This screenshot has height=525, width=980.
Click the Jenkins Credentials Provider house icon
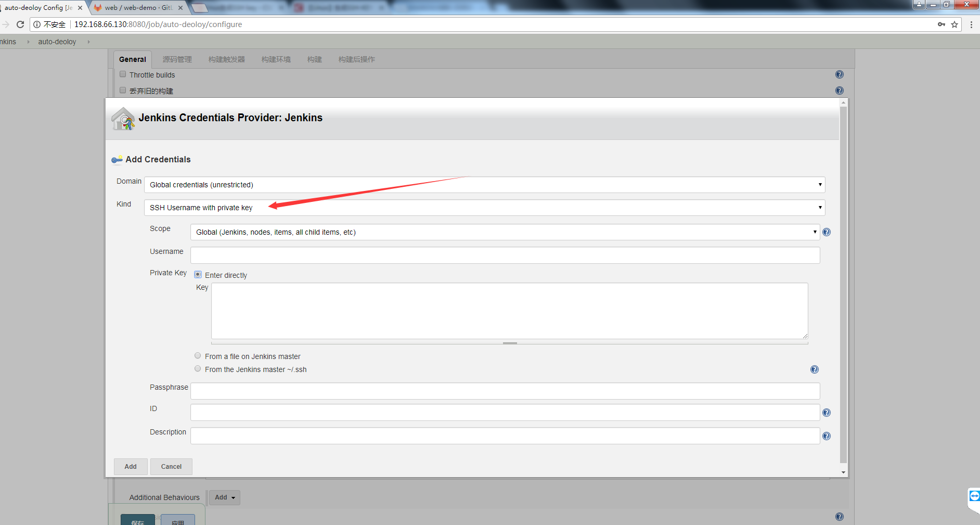coord(123,119)
